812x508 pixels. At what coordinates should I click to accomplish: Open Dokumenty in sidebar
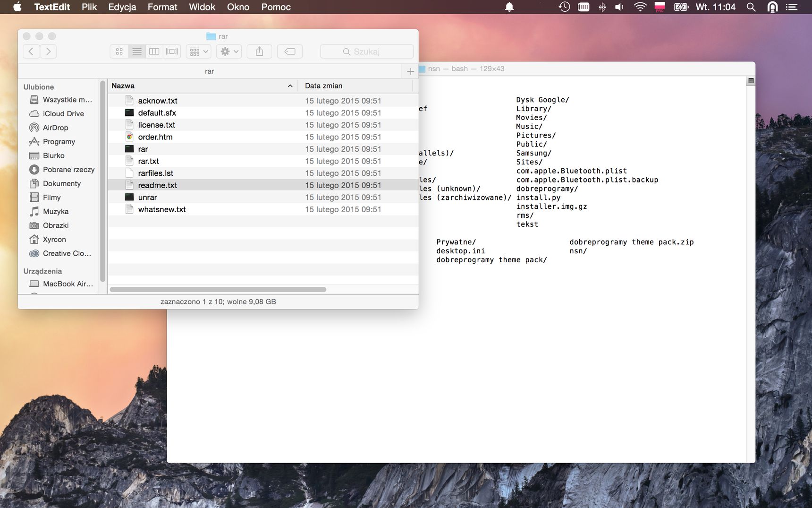point(55,183)
